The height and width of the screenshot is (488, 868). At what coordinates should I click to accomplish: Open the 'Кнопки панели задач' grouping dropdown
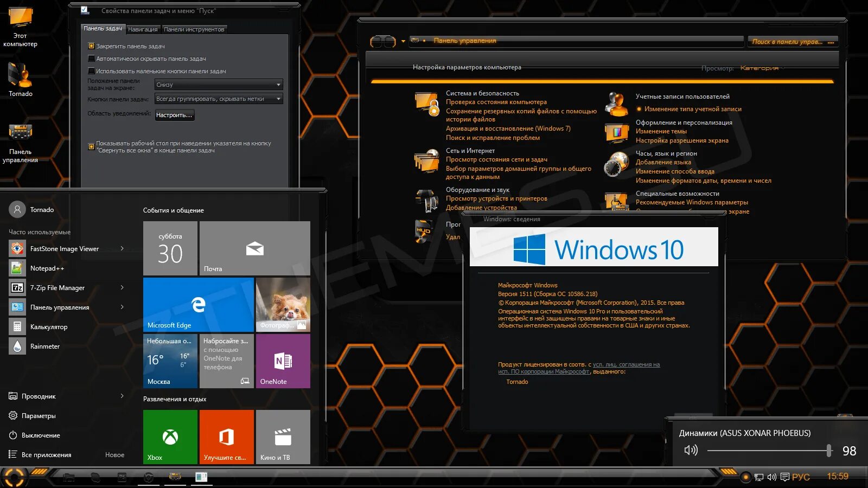219,99
